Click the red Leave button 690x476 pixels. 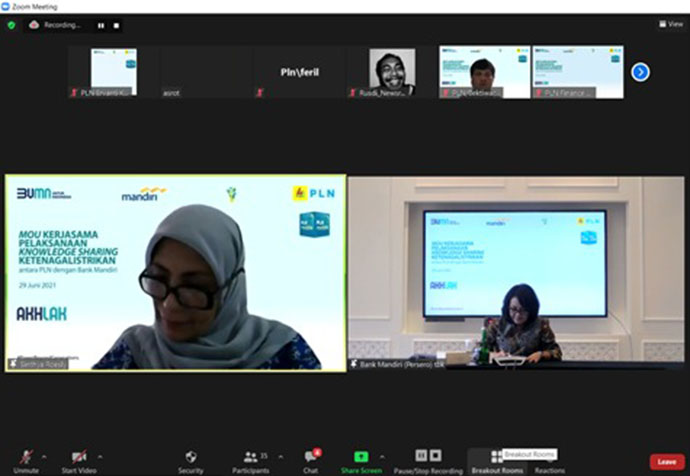(666, 462)
